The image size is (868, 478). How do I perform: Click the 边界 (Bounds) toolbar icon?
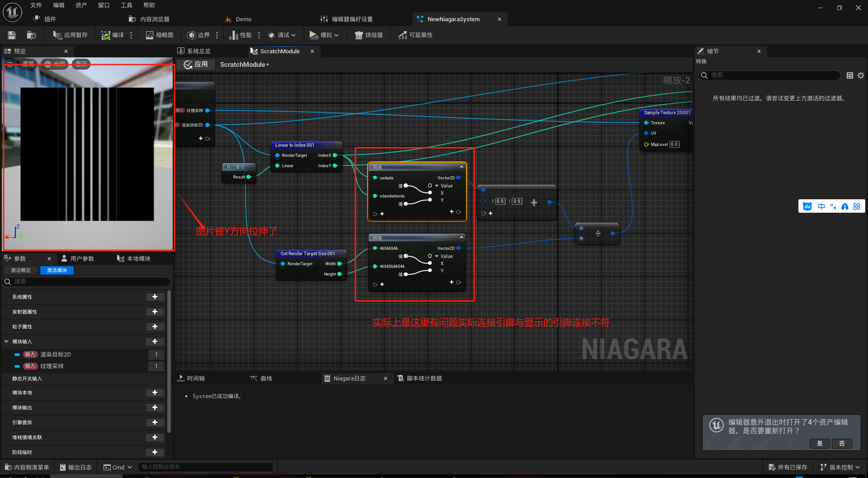[198, 35]
